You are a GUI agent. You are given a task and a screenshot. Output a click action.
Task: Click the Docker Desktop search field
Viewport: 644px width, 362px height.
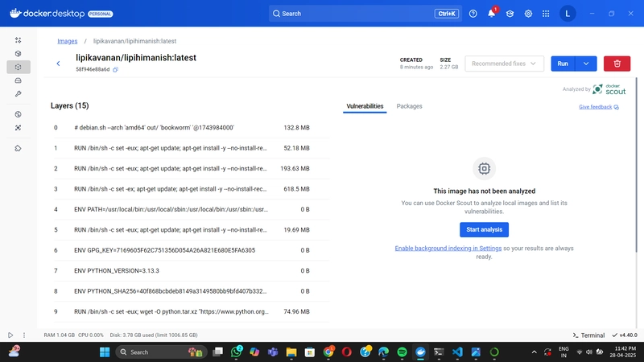365,14
